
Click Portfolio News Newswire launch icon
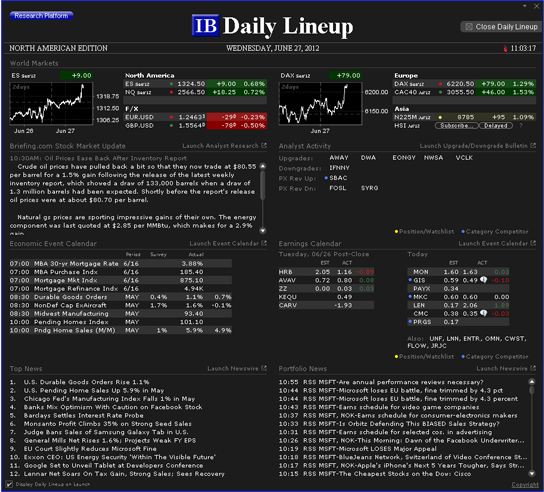(533, 368)
